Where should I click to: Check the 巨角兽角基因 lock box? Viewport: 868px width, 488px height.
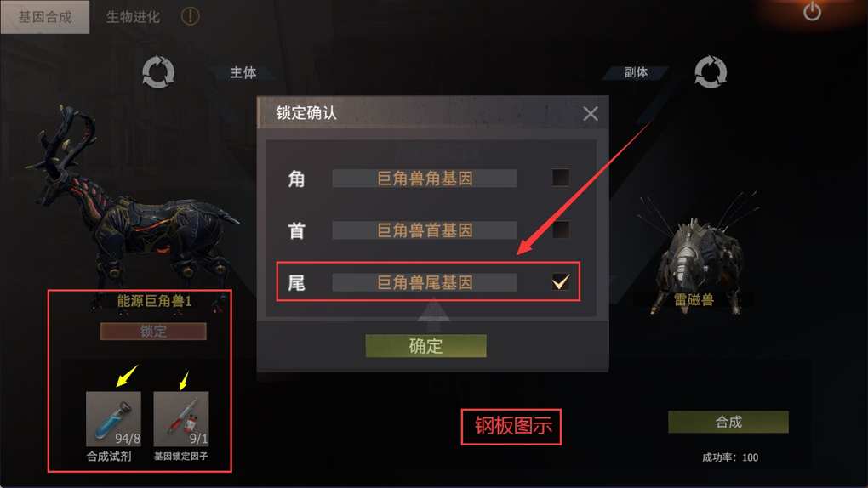coord(561,178)
